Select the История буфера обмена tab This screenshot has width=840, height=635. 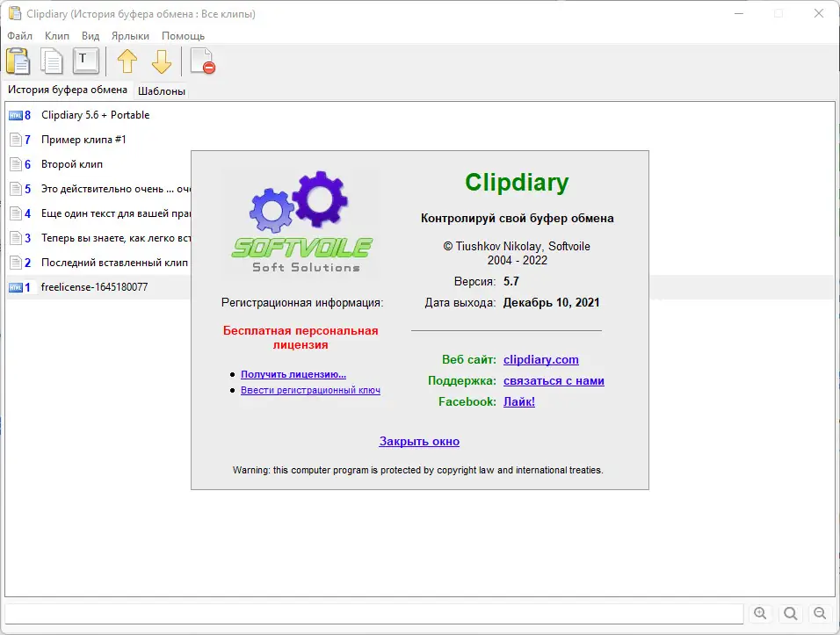(68, 90)
